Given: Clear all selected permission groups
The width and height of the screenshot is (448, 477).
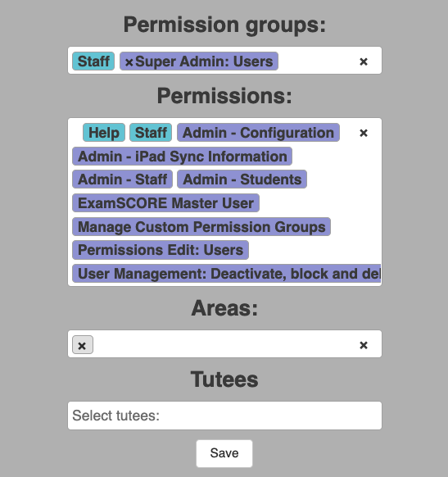Looking at the screenshot, I should pyautogui.click(x=363, y=61).
